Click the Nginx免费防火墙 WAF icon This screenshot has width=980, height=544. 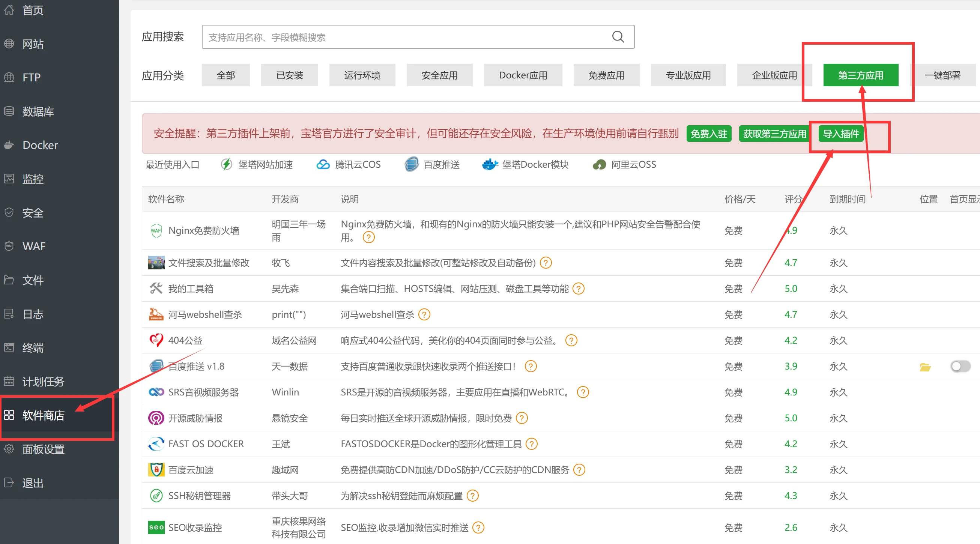click(156, 230)
